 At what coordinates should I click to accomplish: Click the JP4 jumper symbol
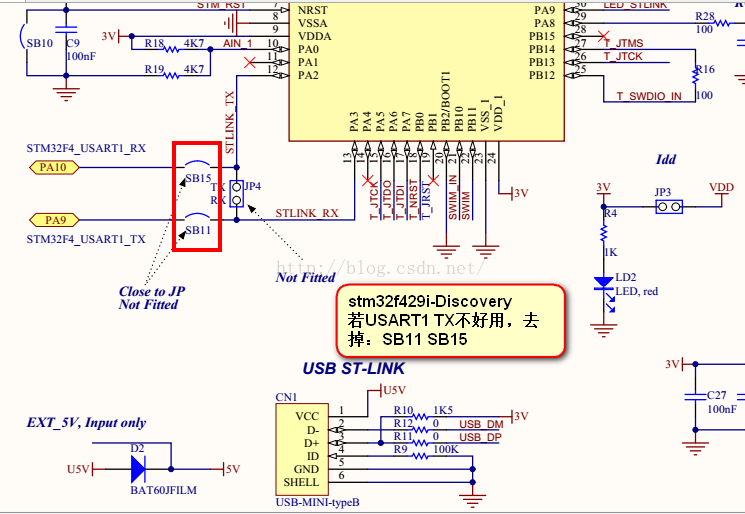[x=237, y=193]
